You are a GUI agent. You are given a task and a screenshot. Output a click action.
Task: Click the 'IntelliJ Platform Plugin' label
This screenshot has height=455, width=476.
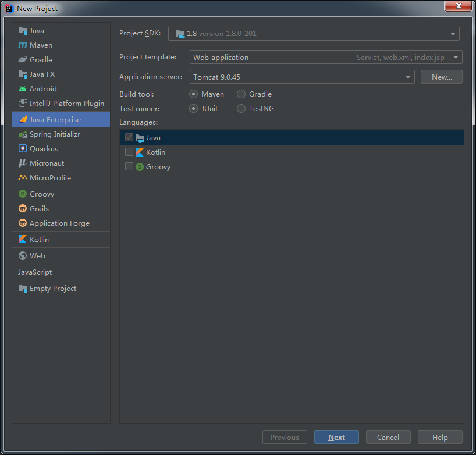click(67, 103)
